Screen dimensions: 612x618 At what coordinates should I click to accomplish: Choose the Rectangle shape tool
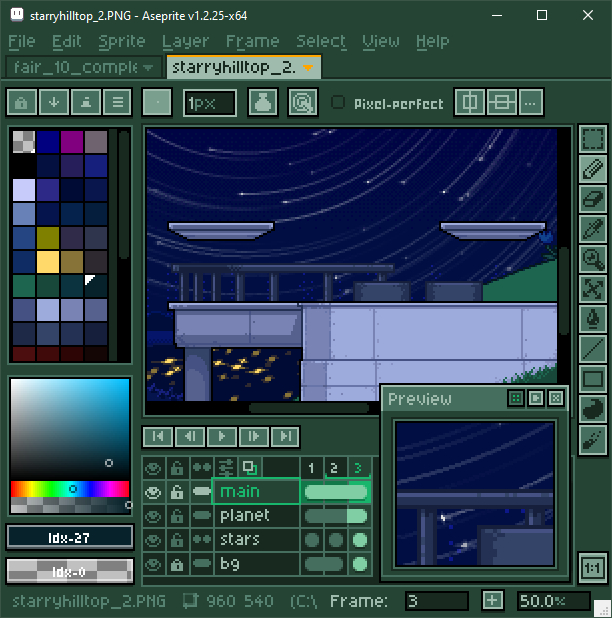(x=593, y=379)
